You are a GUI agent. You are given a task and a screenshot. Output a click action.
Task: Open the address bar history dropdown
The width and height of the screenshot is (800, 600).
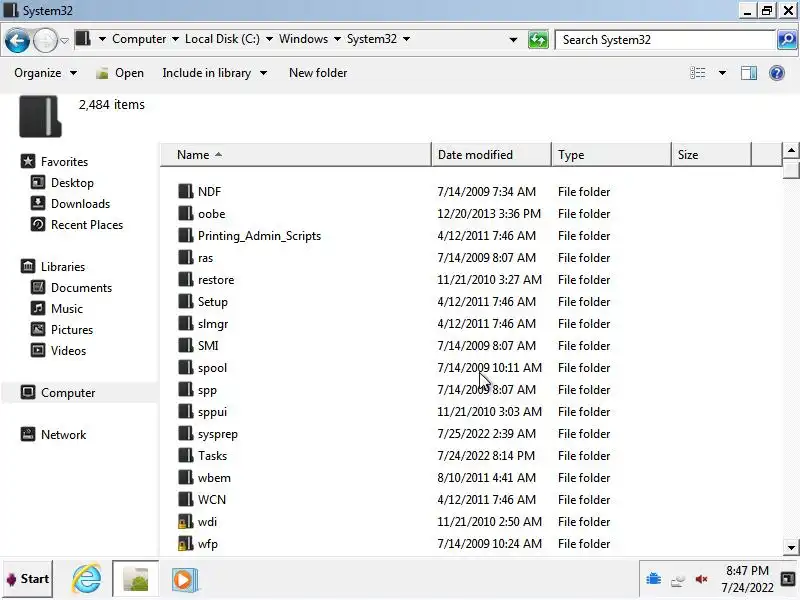(x=513, y=40)
